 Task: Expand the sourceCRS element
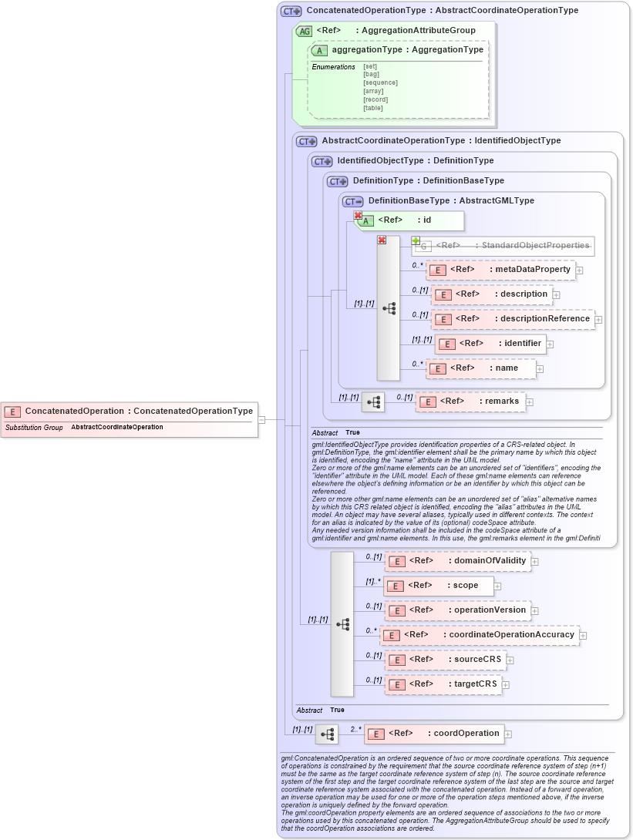tap(510, 660)
